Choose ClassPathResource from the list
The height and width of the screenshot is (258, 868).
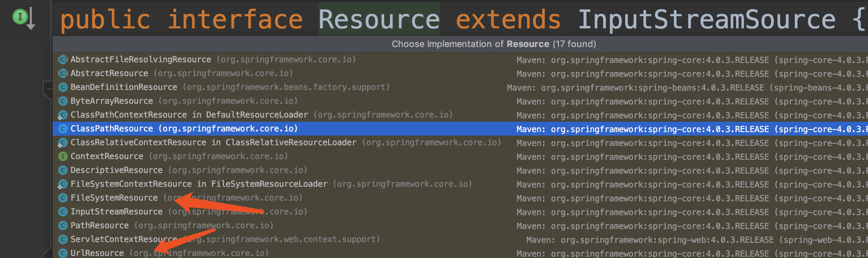112,129
